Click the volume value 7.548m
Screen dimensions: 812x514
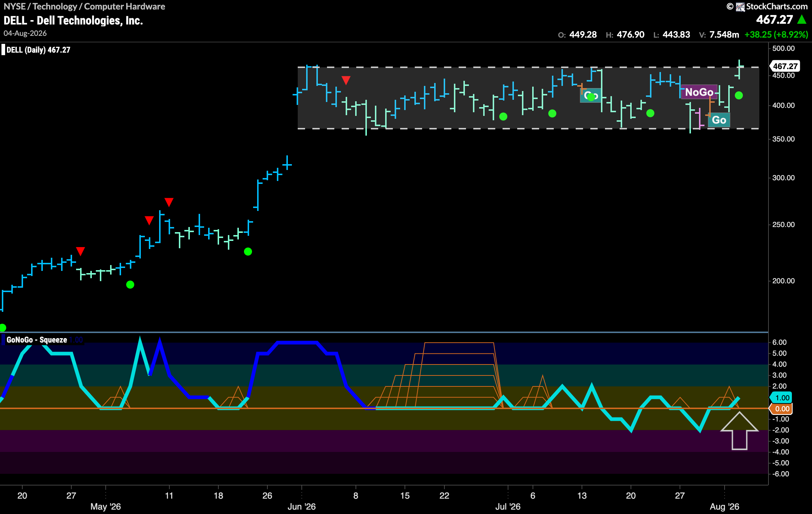coord(724,35)
